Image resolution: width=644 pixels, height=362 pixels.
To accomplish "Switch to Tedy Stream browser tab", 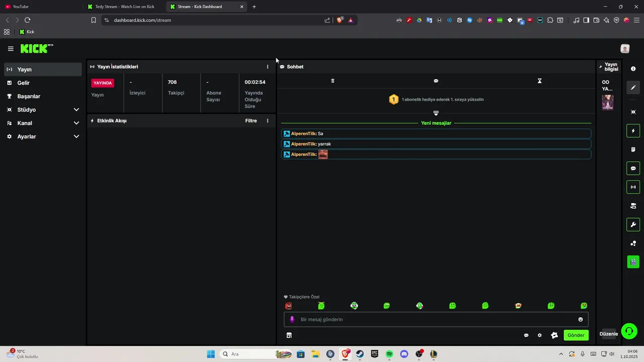I will [124, 7].
